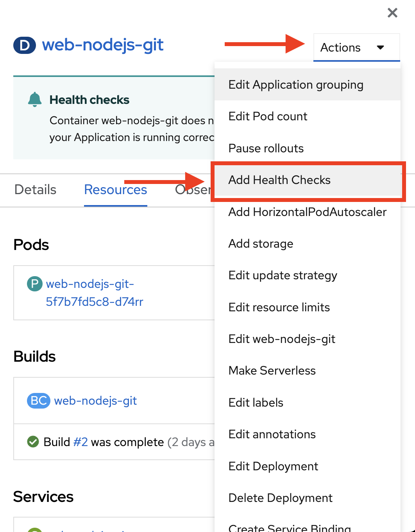Click the Health checks notification bell icon
This screenshot has width=415, height=532.
(x=35, y=99)
